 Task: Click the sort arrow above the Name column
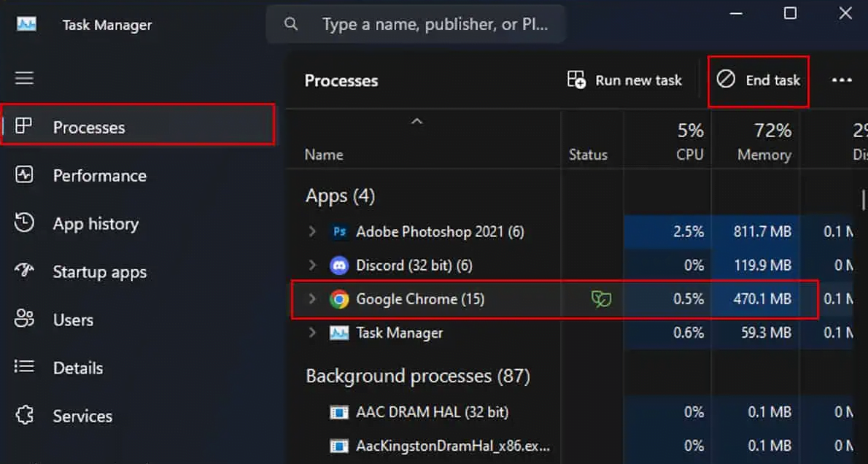coord(417,121)
